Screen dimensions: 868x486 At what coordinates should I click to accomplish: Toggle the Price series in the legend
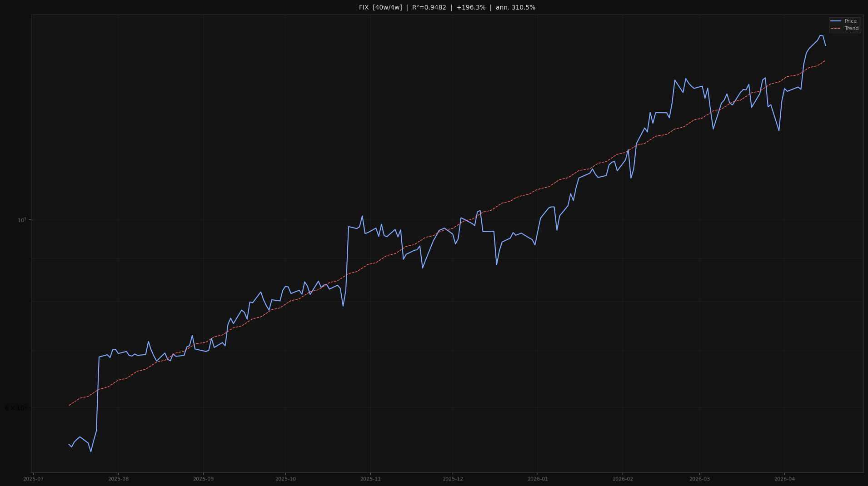click(x=850, y=21)
